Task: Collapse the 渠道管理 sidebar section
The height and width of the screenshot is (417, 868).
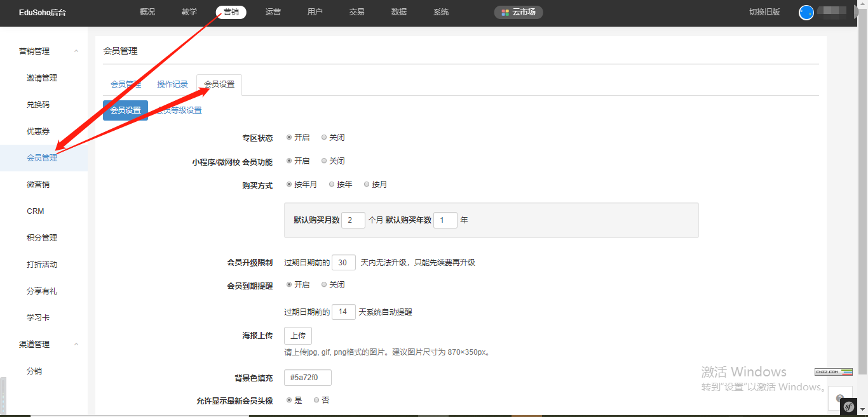Action: pyautogui.click(x=76, y=345)
